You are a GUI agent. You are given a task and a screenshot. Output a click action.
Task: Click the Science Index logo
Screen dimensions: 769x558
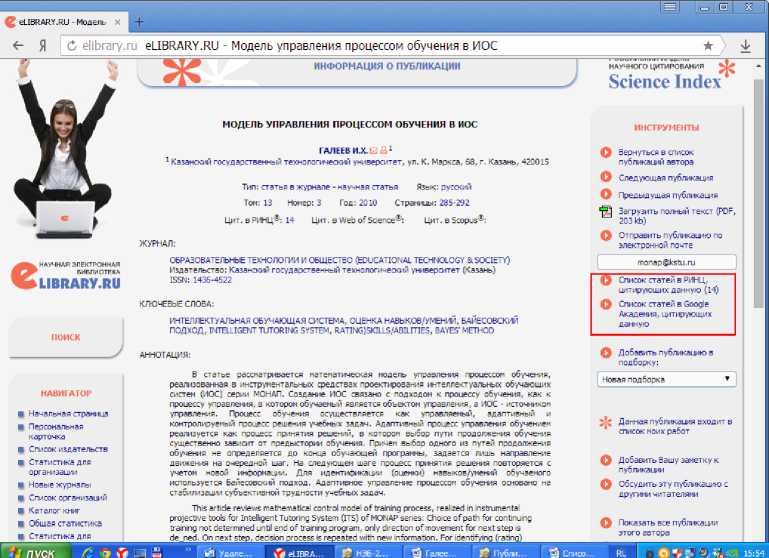coord(671,75)
